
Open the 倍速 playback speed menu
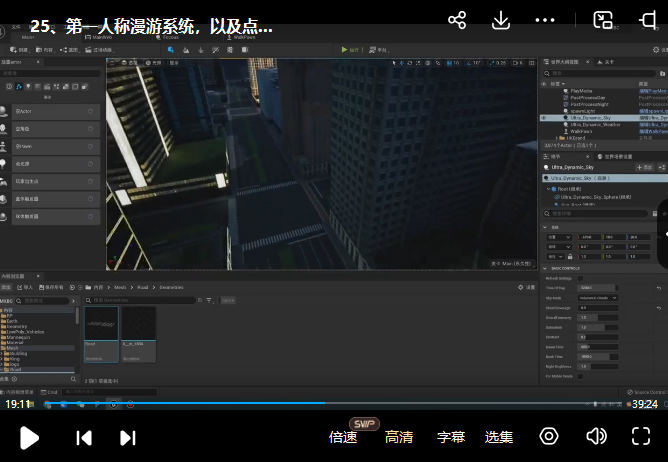click(x=343, y=437)
